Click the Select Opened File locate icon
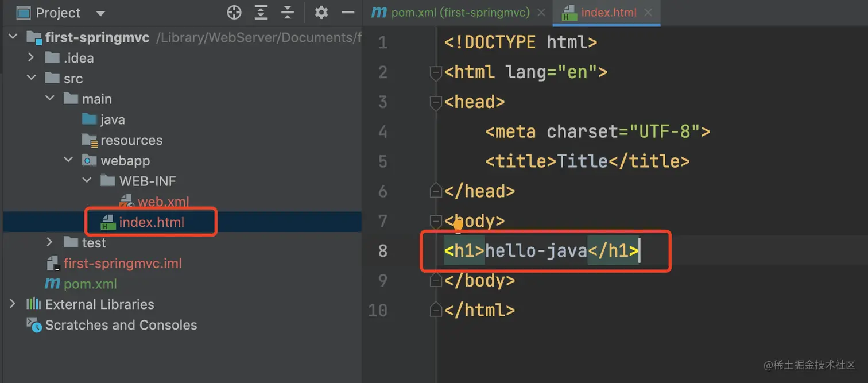Screen dimensions: 868x383 click(x=234, y=12)
